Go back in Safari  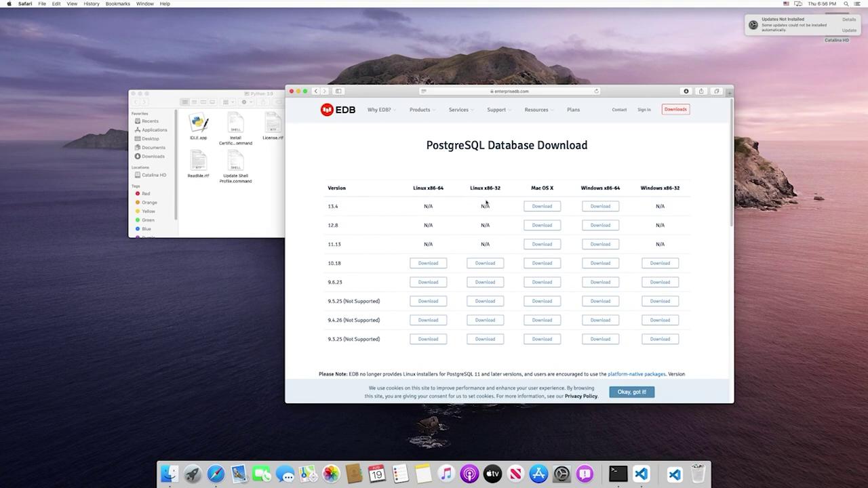point(315,91)
